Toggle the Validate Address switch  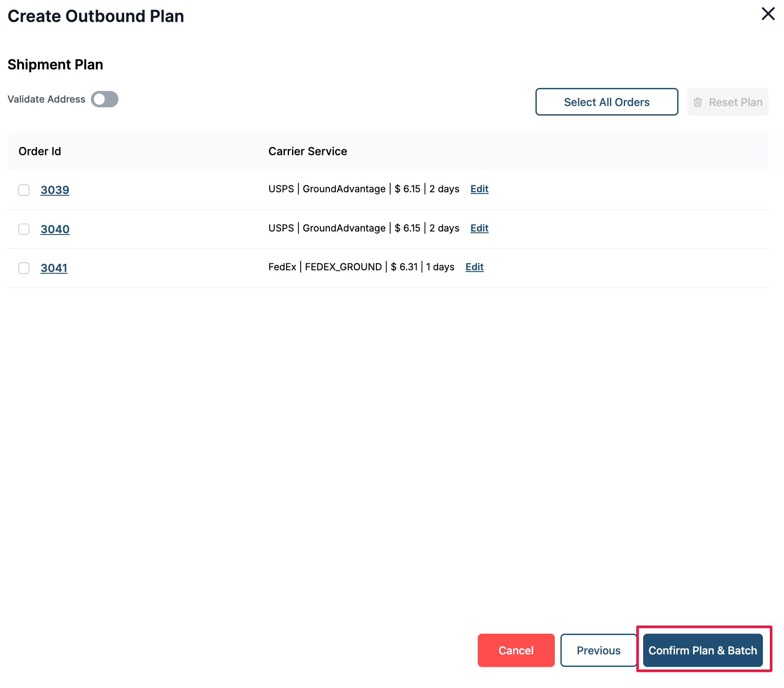(105, 99)
